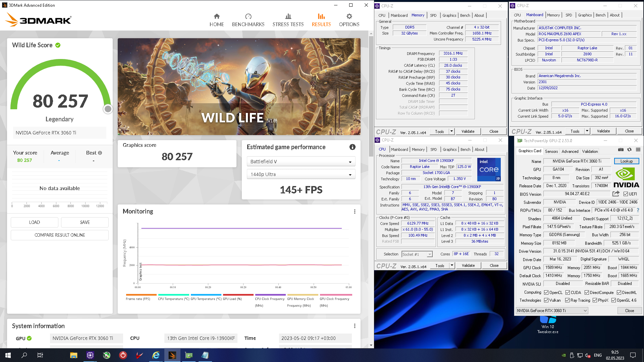The image size is (644, 362).
Task: Toggle the OpenCL checkbox
Action: [546, 293]
